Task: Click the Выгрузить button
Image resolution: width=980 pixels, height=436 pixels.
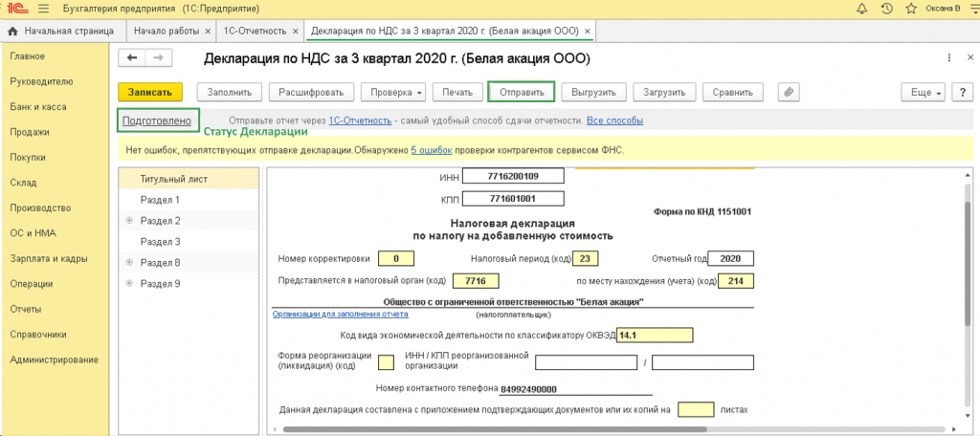Action: click(x=593, y=92)
